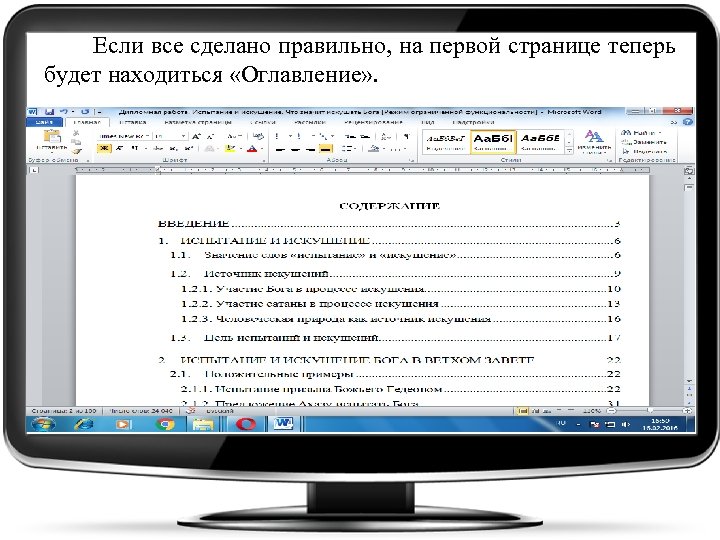The height and width of the screenshot is (540, 720).
Task: Open the File (Файл) tab
Action: click(45, 122)
